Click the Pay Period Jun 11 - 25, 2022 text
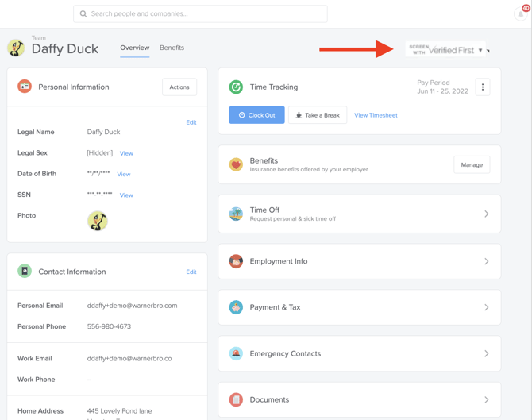Screen dimensions: 532x420 (442, 87)
